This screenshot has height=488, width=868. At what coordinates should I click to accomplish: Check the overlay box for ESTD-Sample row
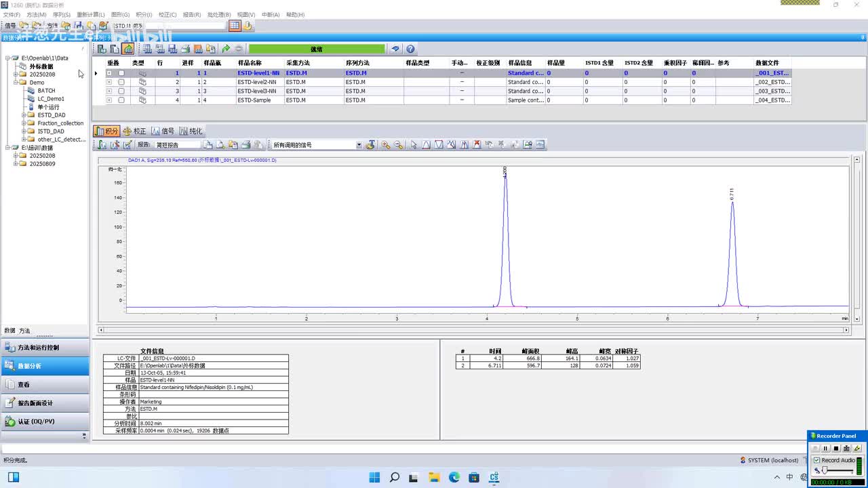[121, 100]
